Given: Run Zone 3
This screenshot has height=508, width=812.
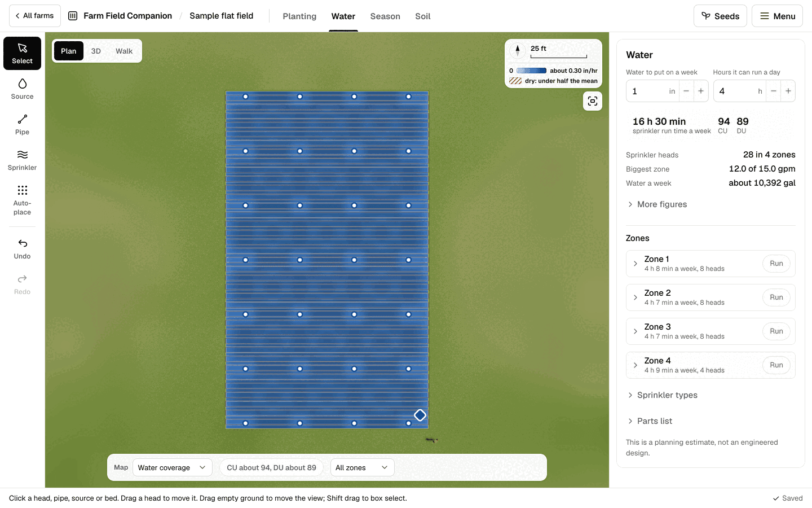Looking at the screenshot, I should click(776, 331).
